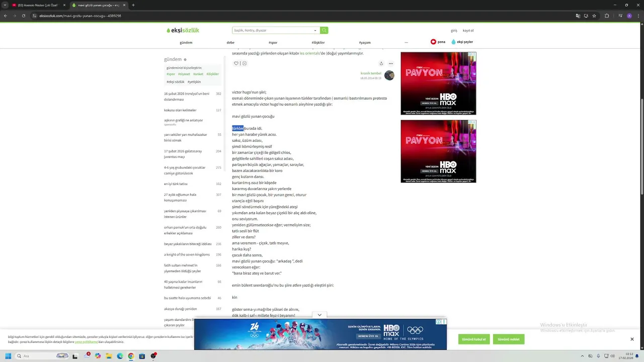Click the green search magnifier button
644x362 pixels.
(x=324, y=30)
